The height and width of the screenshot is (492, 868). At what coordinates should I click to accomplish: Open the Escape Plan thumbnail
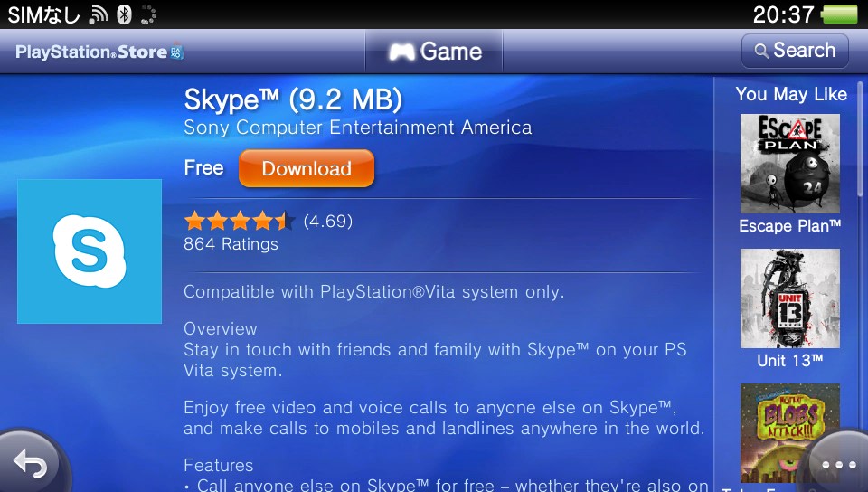click(790, 164)
